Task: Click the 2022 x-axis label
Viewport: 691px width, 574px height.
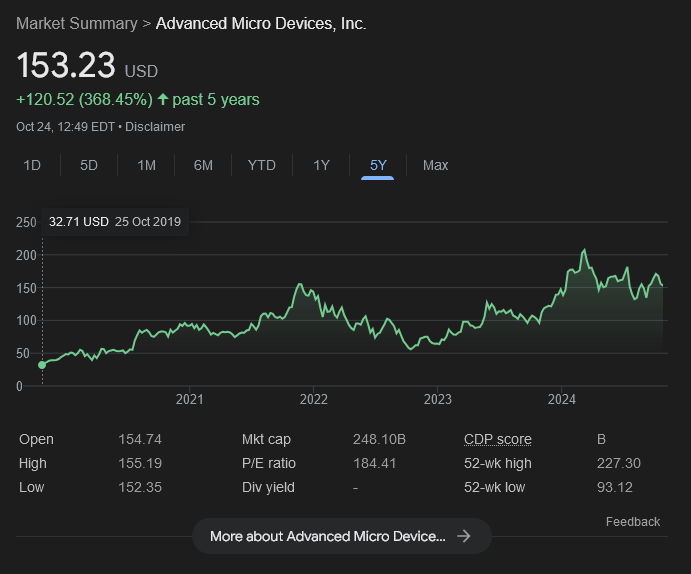Action: pos(313,399)
